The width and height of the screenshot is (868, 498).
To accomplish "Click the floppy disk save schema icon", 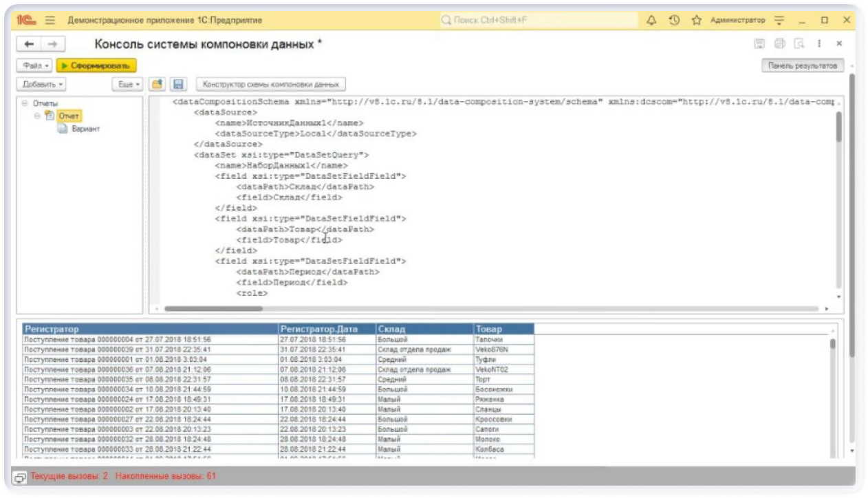I will [177, 84].
